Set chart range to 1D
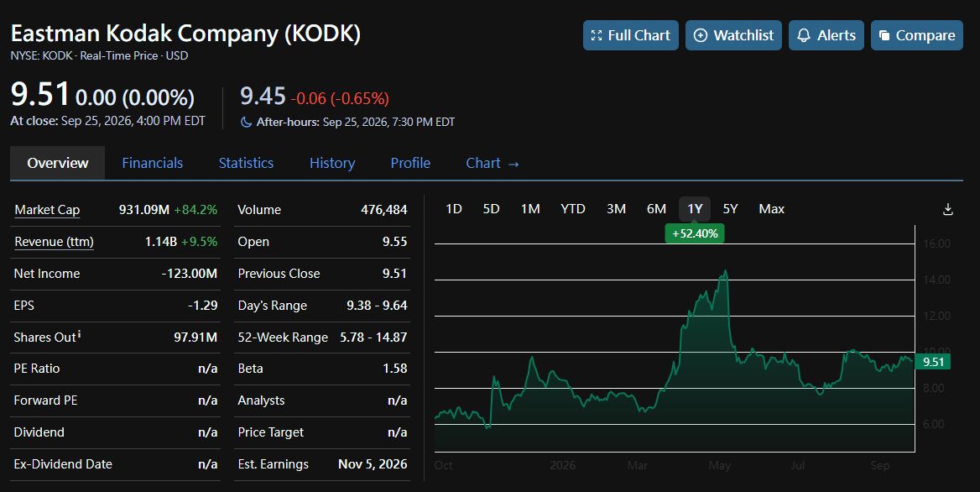This screenshot has width=980, height=492. [454, 209]
